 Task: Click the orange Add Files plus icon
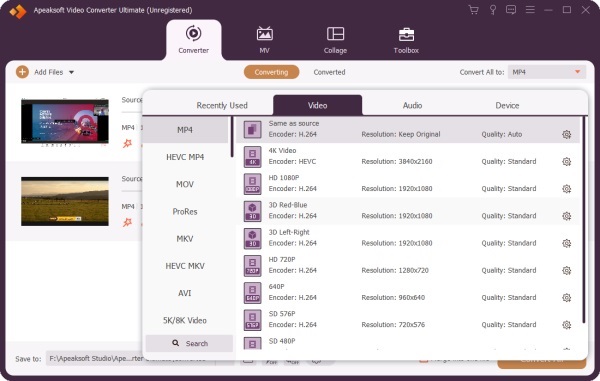click(x=22, y=72)
